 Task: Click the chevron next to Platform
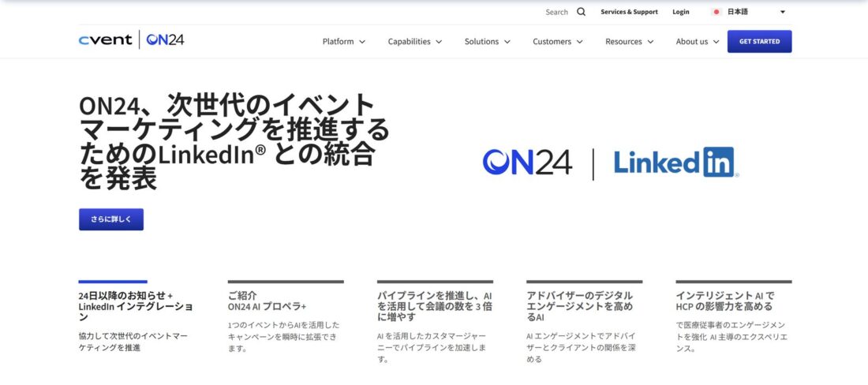point(362,42)
